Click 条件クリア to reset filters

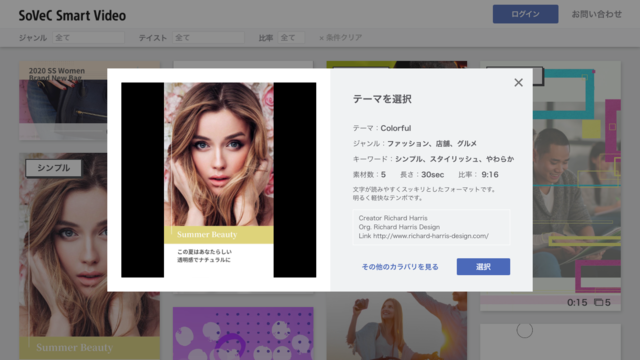340,38
